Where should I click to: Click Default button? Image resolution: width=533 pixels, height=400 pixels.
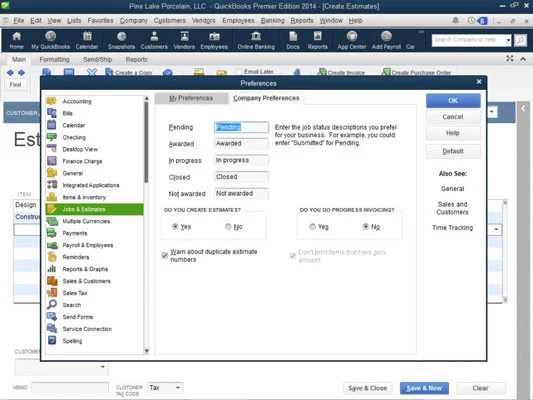tap(453, 151)
